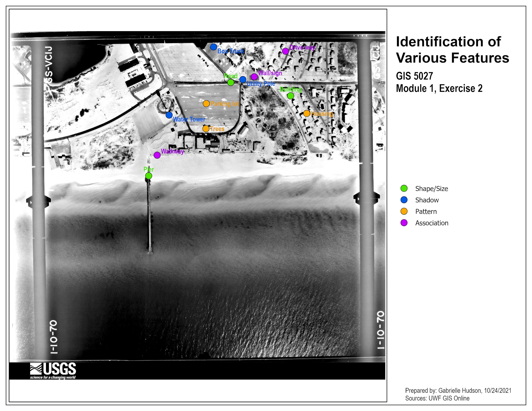Click the green Pier marker dot
This screenshot has width=532, height=411.
(x=149, y=176)
